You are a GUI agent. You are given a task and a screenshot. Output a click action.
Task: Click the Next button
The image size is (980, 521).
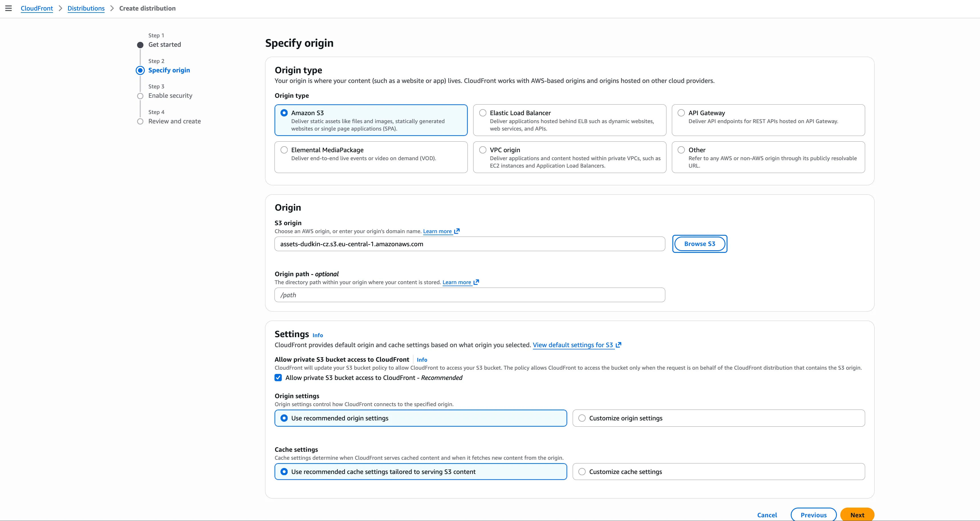(x=857, y=515)
